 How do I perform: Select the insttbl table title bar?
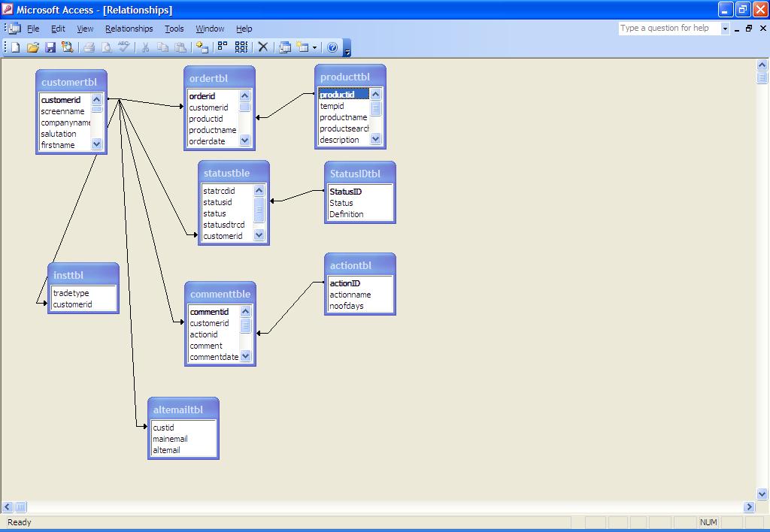pos(83,275)
